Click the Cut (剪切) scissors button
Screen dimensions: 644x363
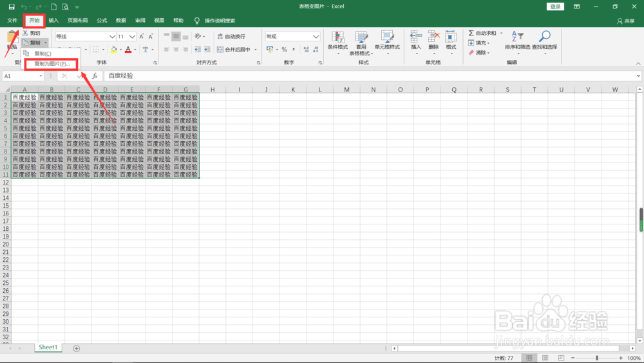pos(31,33)
